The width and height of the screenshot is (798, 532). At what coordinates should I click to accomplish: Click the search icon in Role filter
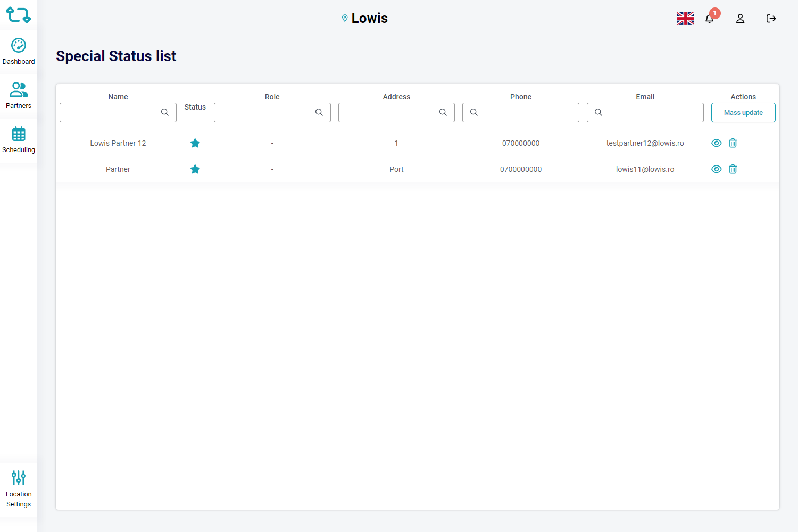(x=319, y=112)
